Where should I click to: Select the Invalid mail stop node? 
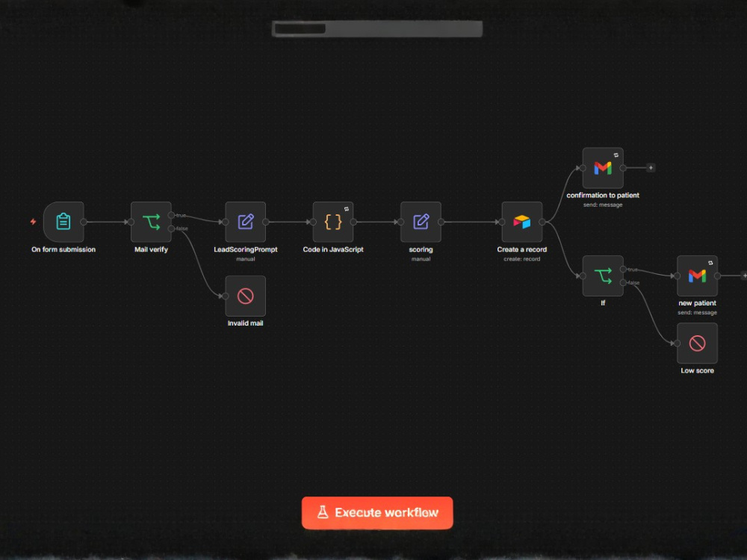coord(245,296)
